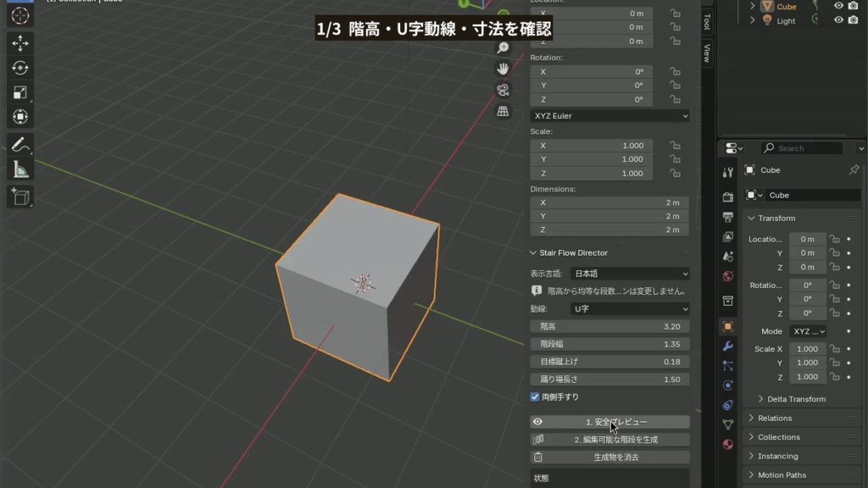868x488 pixels.
Task: Hide Light in viewport via eye icon
Action: click(x=838, y=20)
